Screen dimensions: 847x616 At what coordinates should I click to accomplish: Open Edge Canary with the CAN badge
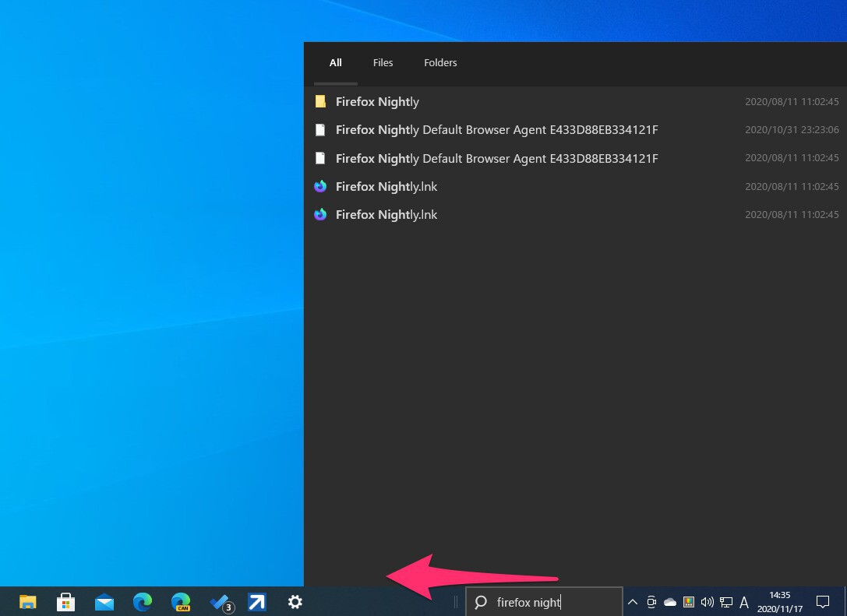pyautogui.click(x=181, y=602)
